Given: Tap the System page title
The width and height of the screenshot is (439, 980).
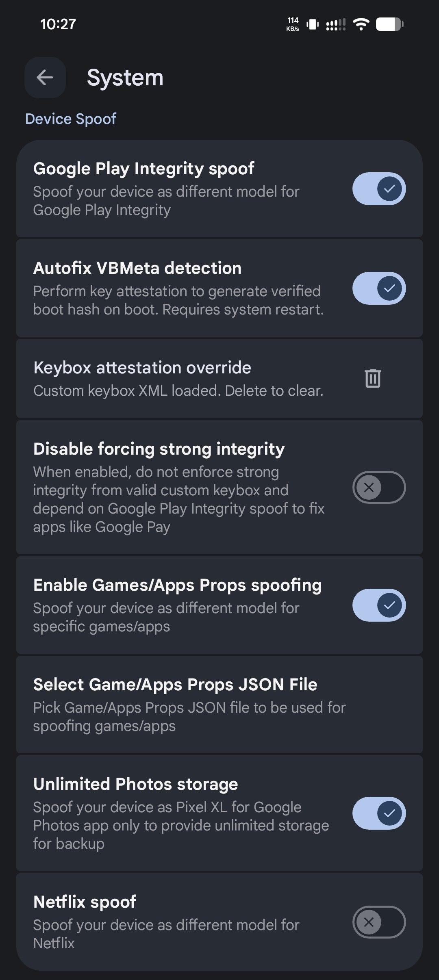Looking at the screenshot, I should point(125,78).
